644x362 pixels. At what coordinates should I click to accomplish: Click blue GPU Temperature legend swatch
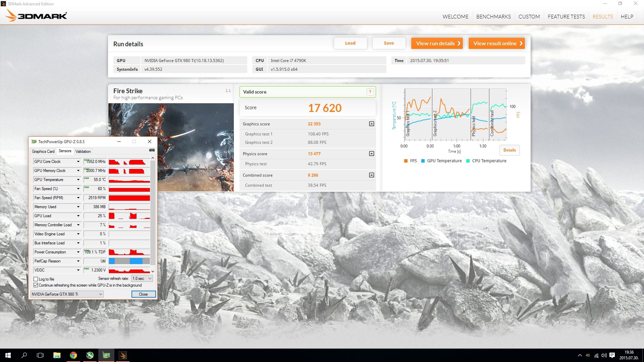423,161
